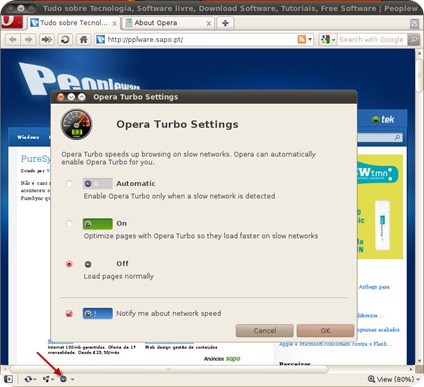The height and width of the screenshot is (387, 424).
Task: Click the RSS feed icon in the address bar
Action: pyautogui.click(x=302, y=39)
